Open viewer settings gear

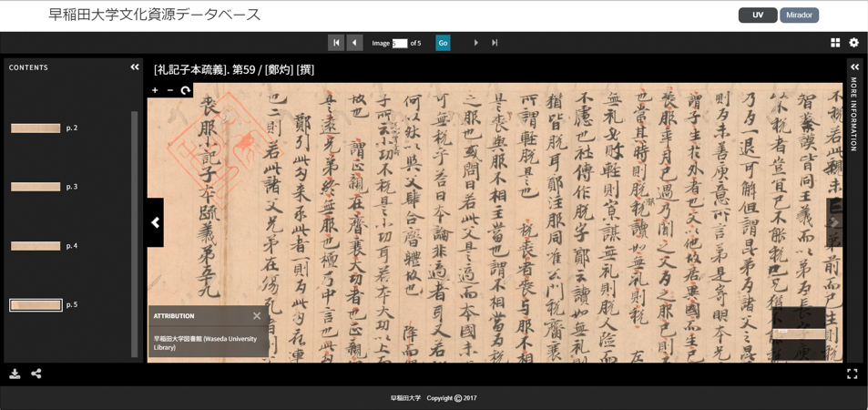pos(853,43)
